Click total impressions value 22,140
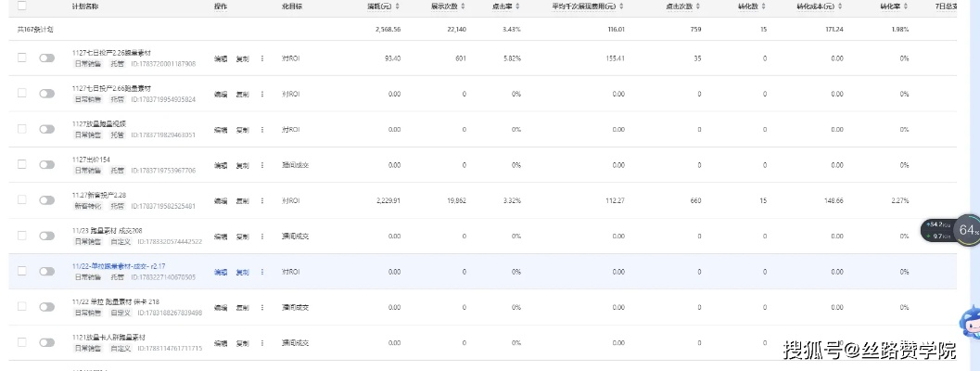Image resolution: width=980 pixels, height=371 pixels. point(457,30)
